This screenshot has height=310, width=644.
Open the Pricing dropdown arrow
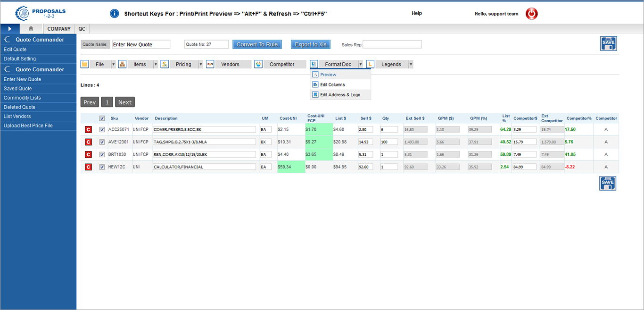click(x=200, y=65)
